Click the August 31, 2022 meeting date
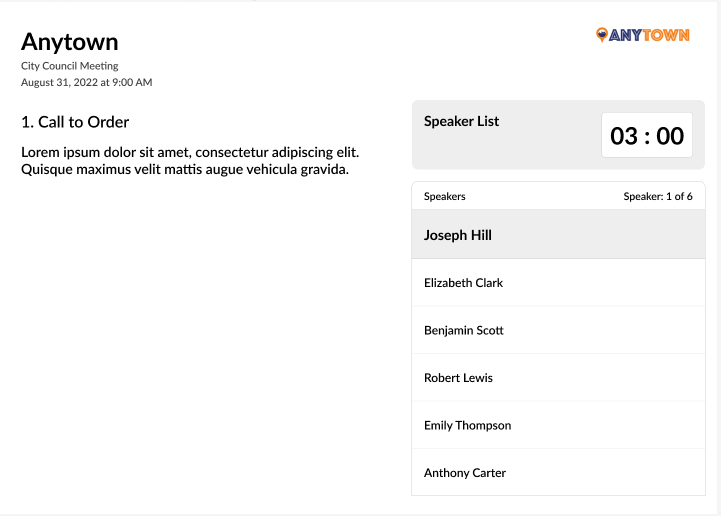Screen dimensions: 721x516 pos(86,82)
